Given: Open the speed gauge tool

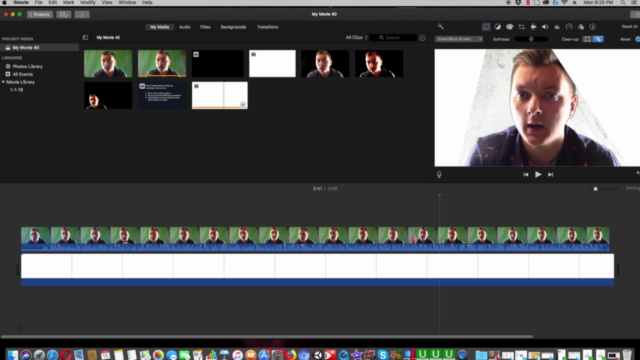Looking at the screenshot, I should tap(569, 27).
